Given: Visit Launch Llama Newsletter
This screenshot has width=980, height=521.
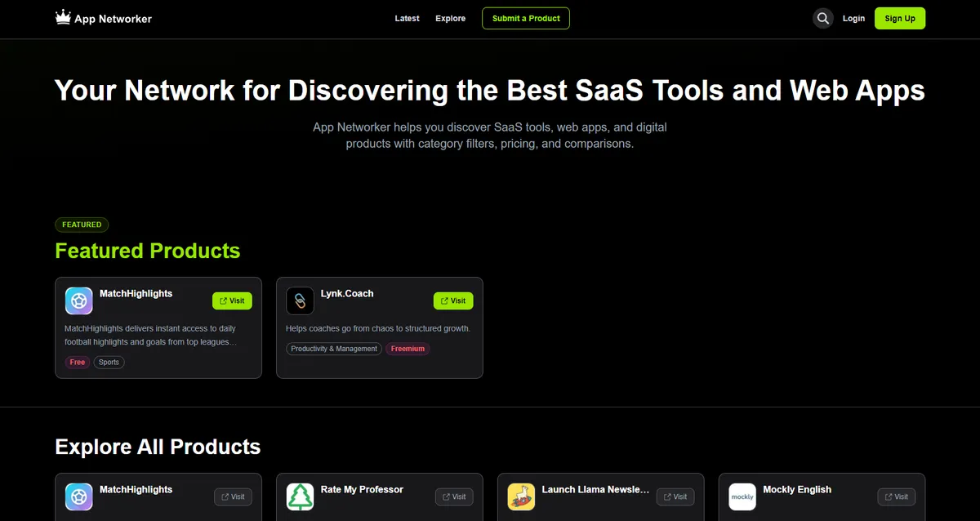Looking at the screenshot, I should 675,497.
